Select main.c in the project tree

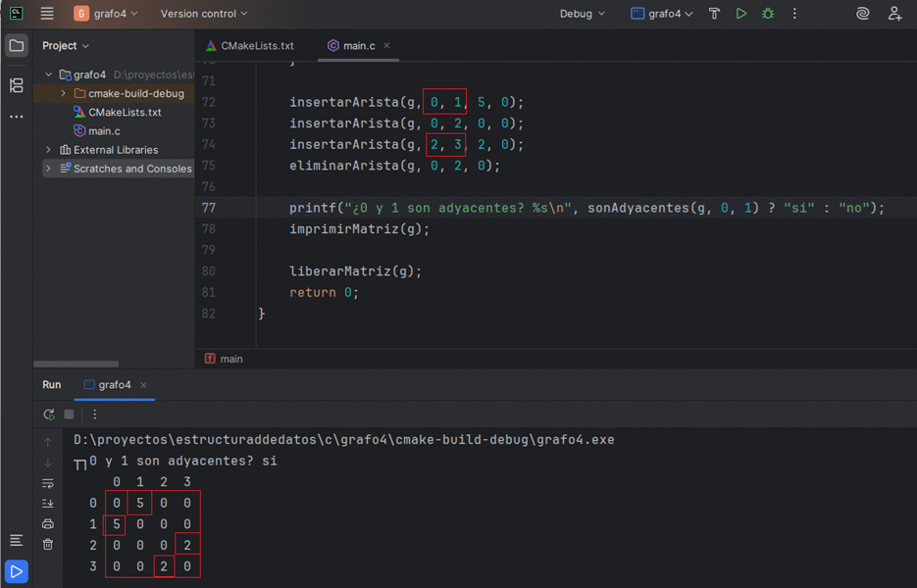(104, 131)
